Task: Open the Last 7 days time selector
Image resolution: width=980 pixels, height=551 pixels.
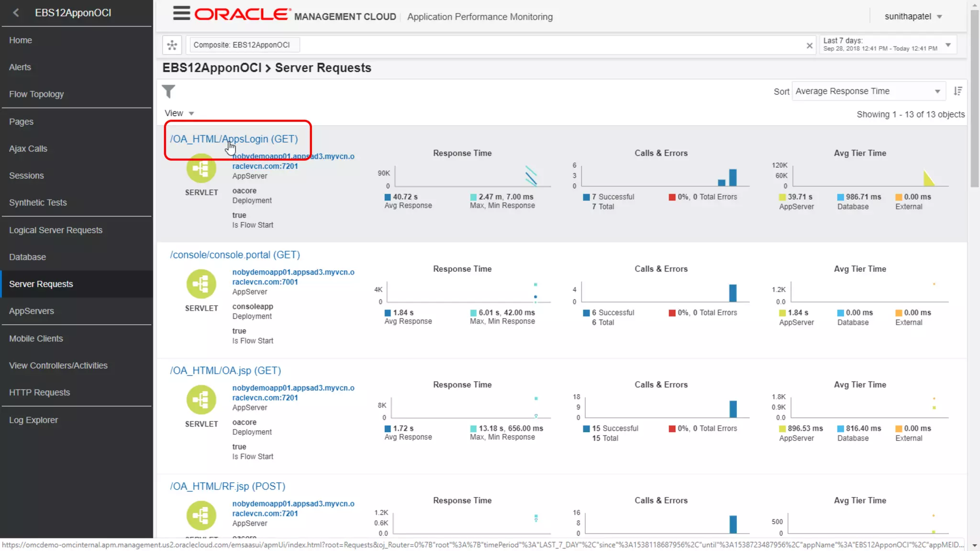Action: (x=888, y=44)
